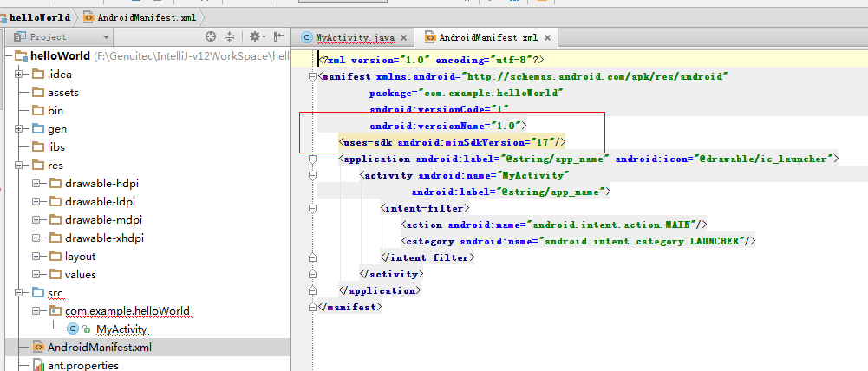The height and width of the screenshot is (371, 868).
Task: Click android:name="MyActivity" in editor
Action: pos(494,176)
